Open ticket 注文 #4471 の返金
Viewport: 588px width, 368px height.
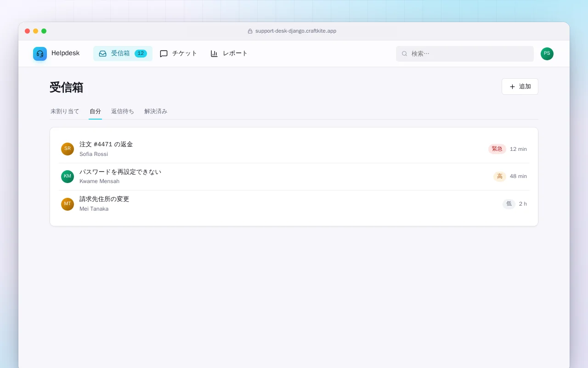click(294, 149)
